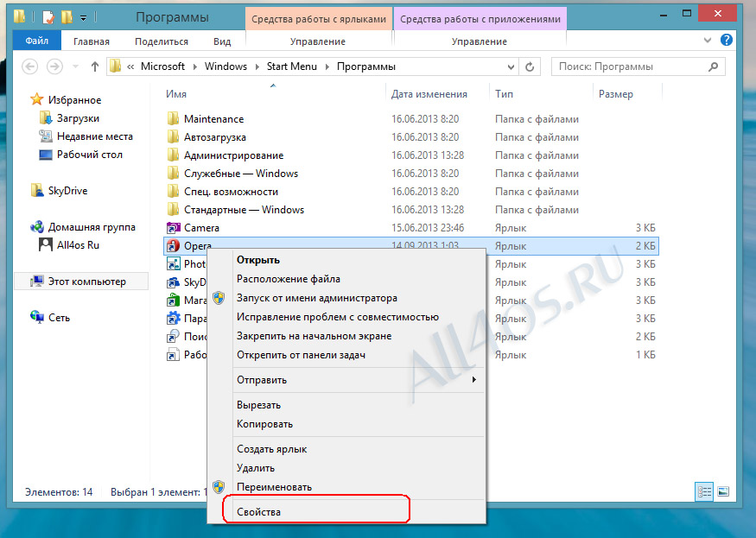Click the Elements count Элементов: 14 text
This screenshot has height=538, width=756.
click(59, 491)
